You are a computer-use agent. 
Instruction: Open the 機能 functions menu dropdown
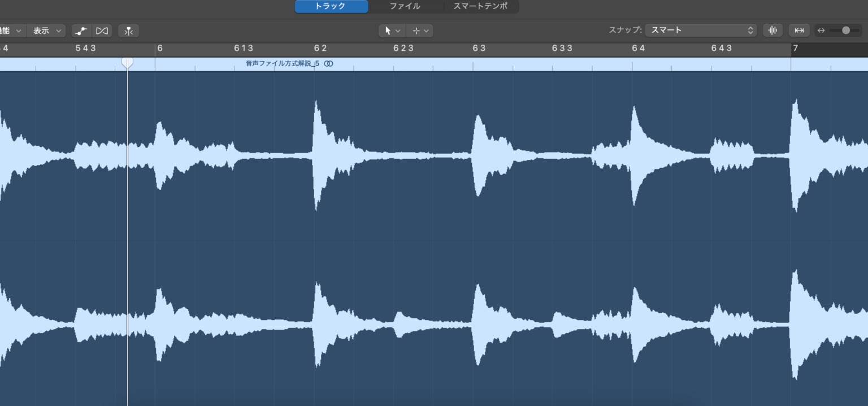tap(10, 31)
